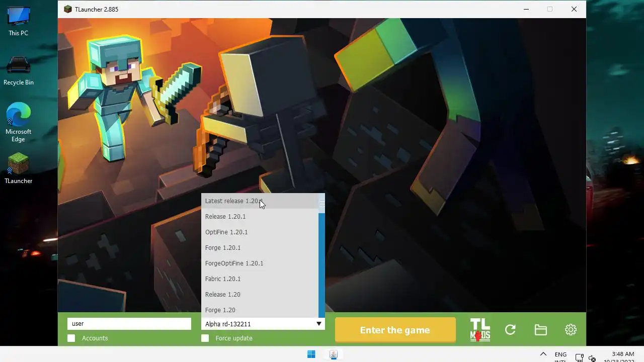Select Microsoft Edge desktop shortcut
The width and height of the screenshot is (644, 362).
coord(19,123)
